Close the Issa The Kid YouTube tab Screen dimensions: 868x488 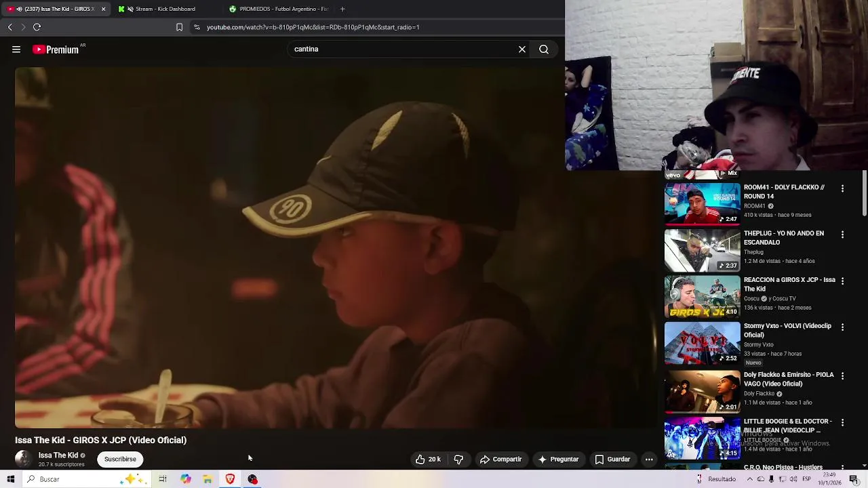[103, 9]
